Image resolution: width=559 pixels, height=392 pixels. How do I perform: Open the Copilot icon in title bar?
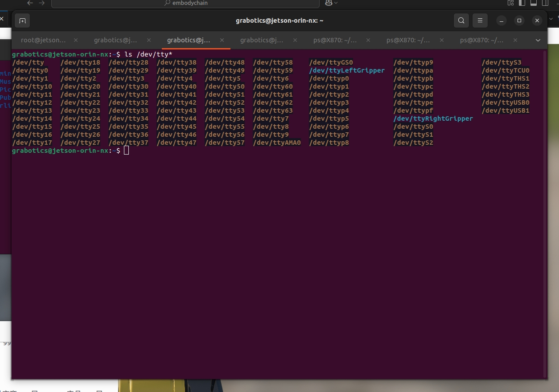click(x=329, y=3)
